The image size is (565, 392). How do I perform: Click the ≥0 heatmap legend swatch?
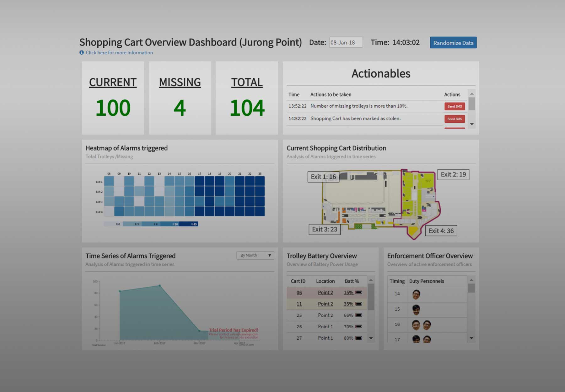click(113, 224)
